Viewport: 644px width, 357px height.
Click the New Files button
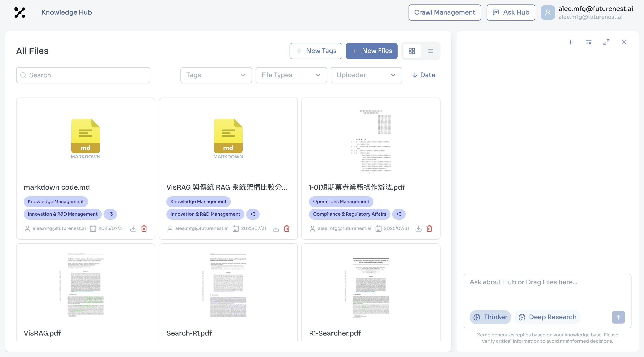371,51
